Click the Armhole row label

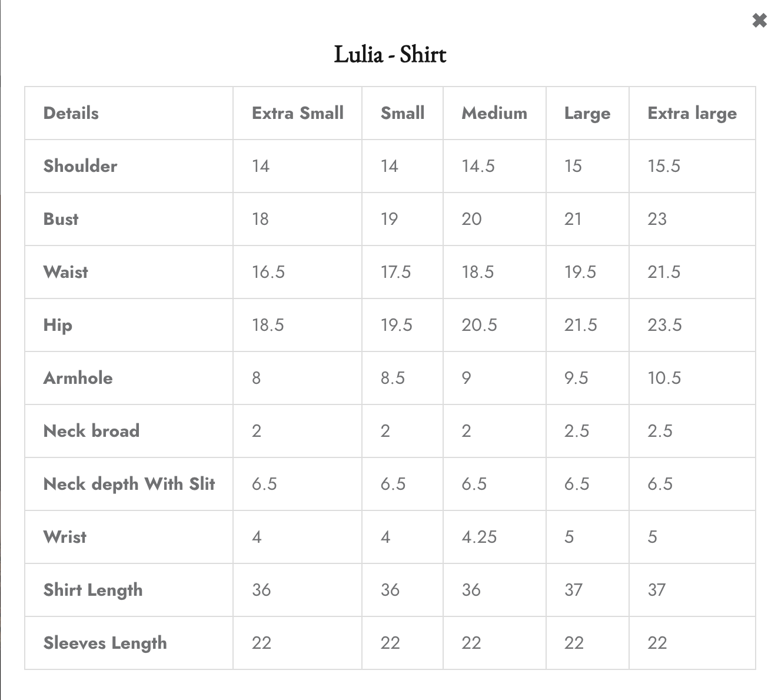78,378
